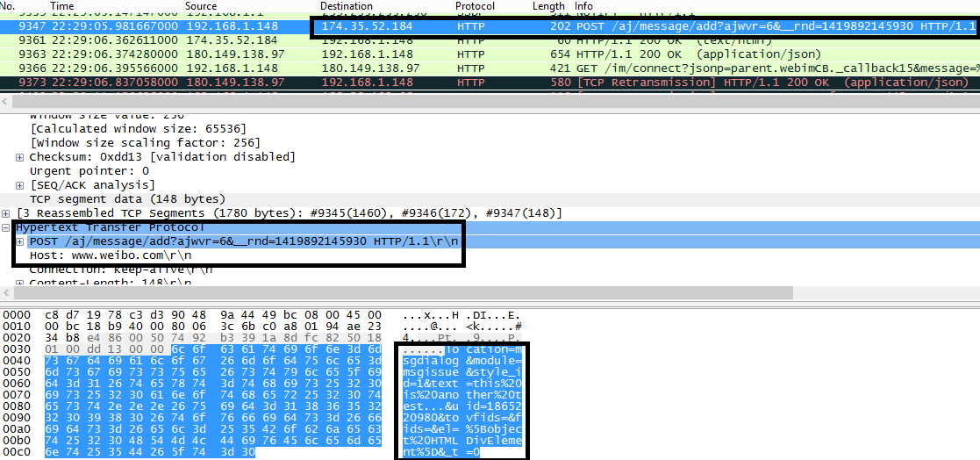Expand the POST /aj/message/add request line
Image resolution: width=980 pixels, height=460 pixels.
click(x=20, y=241)
